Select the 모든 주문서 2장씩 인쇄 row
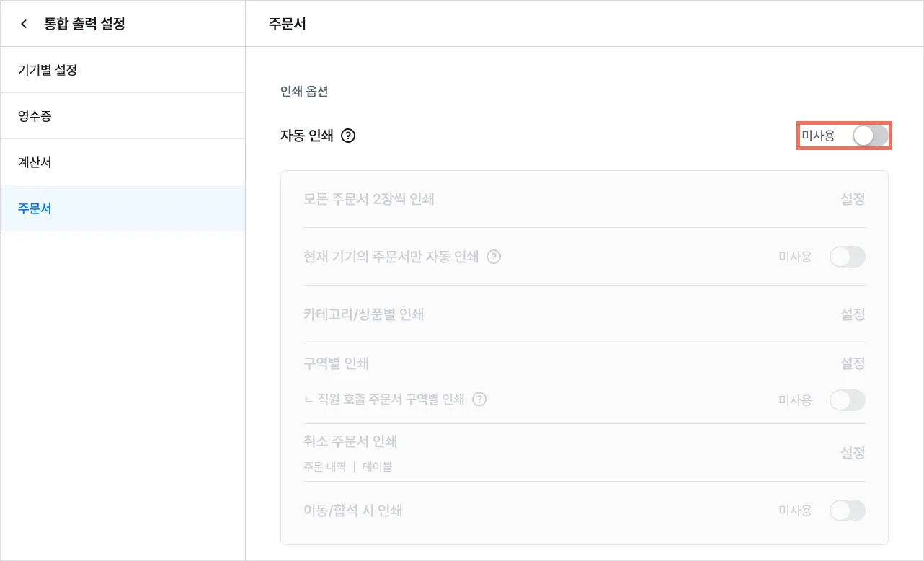Image resolution: width=924 pixels, height=561 pixels. (585, 199)
